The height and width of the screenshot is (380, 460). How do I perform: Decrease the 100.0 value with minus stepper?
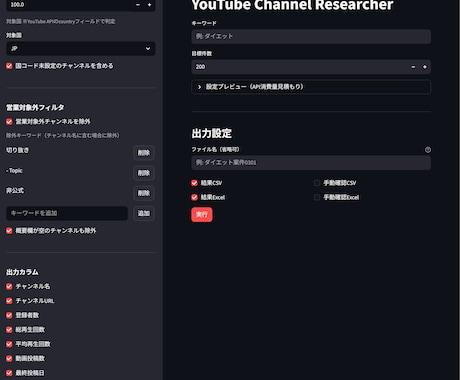coord(138,5)
